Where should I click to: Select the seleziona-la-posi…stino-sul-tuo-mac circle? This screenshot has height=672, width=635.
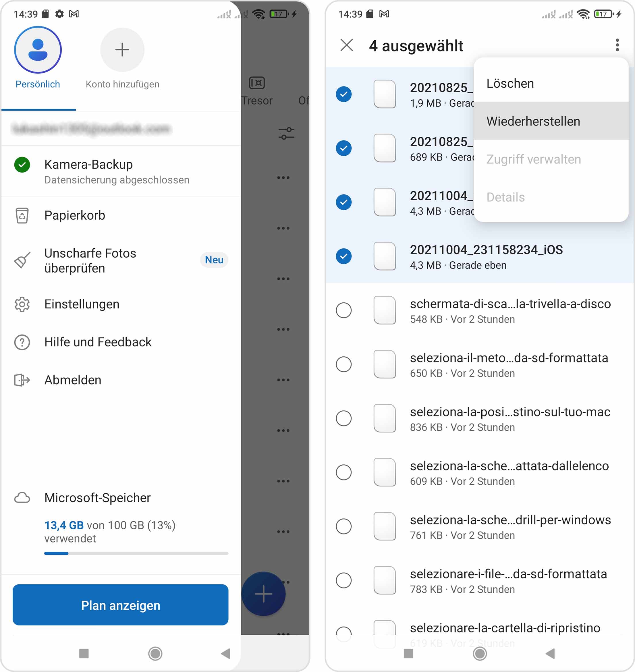343,418
